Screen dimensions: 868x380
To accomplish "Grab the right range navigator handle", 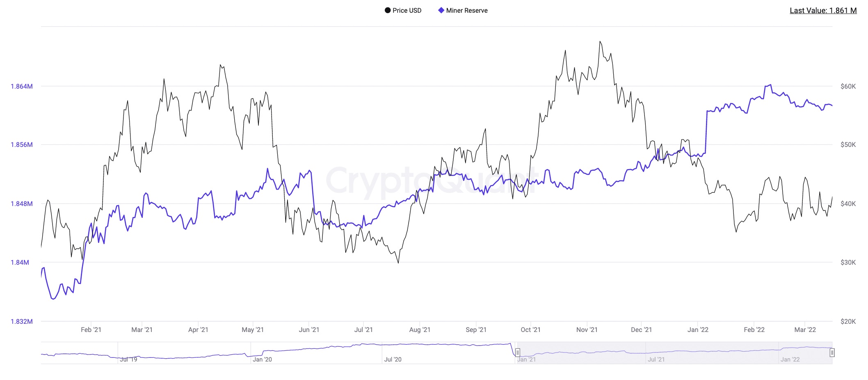I will pyautogui.click(x=832, y=353).
